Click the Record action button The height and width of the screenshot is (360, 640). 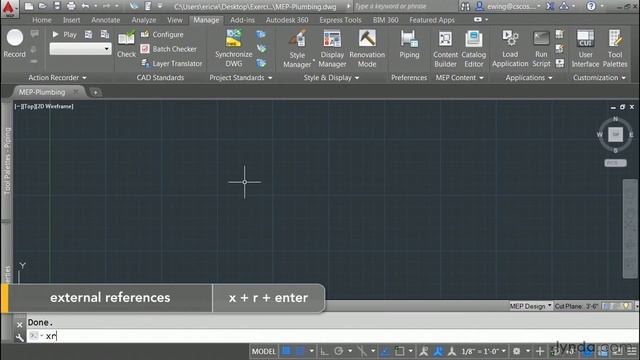click(x=15, y=43)
